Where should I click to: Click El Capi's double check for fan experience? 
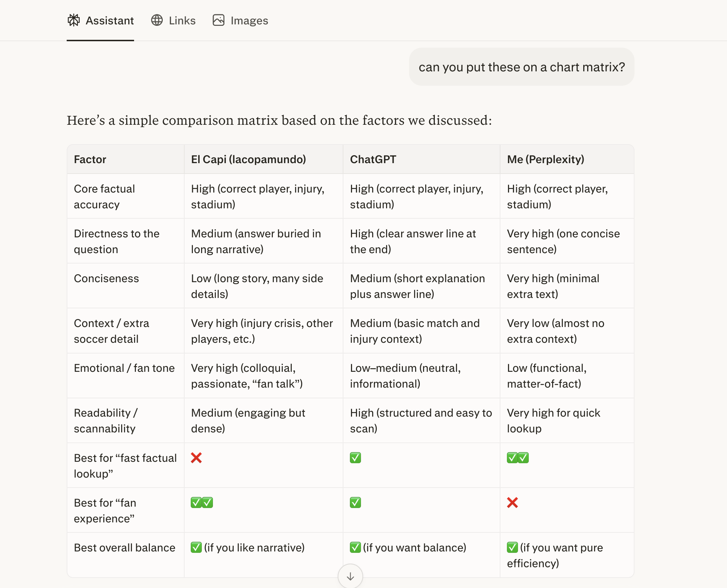click(x=202, y=503)
